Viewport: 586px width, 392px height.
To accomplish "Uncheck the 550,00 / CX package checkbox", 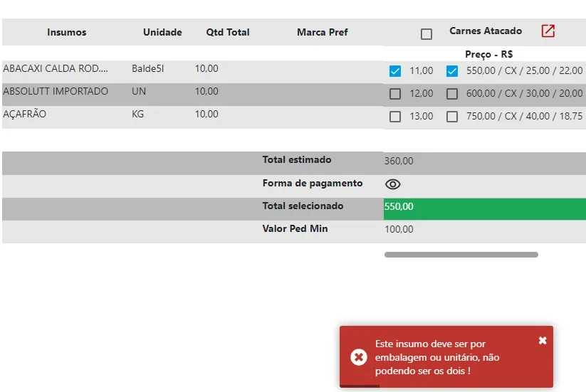I will point(452,71).
